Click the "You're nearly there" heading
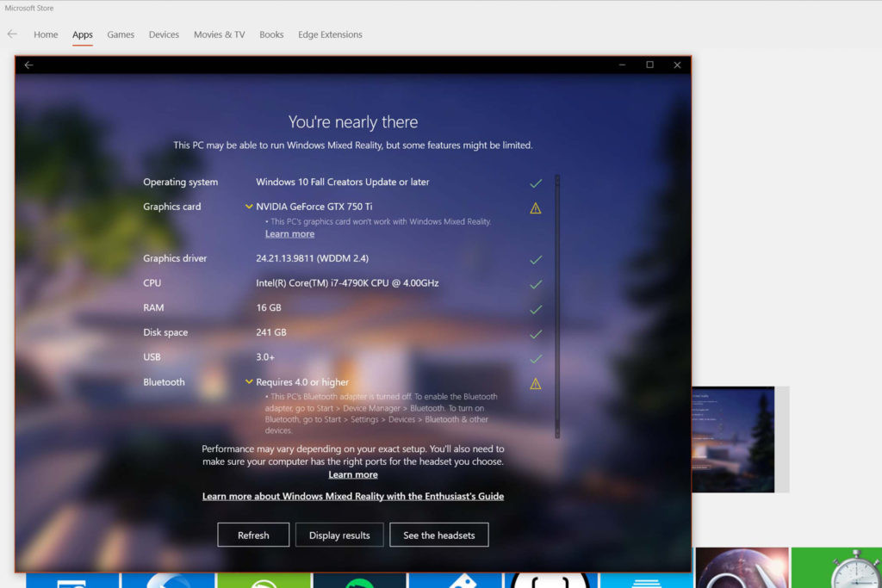 tap(352, 122)
